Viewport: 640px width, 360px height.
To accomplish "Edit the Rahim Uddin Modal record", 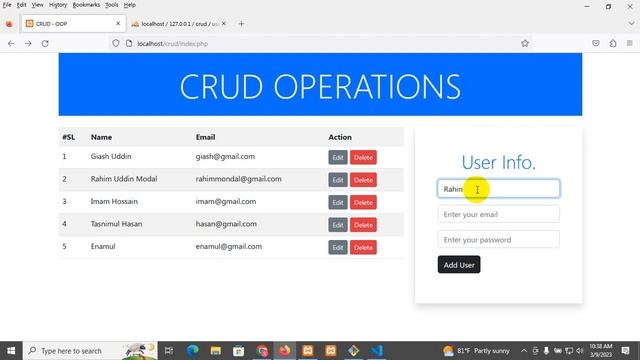I will click(338, 180).
